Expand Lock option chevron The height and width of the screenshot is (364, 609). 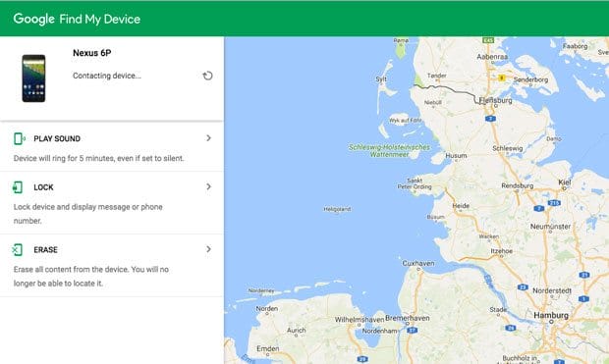click(208, 186)
